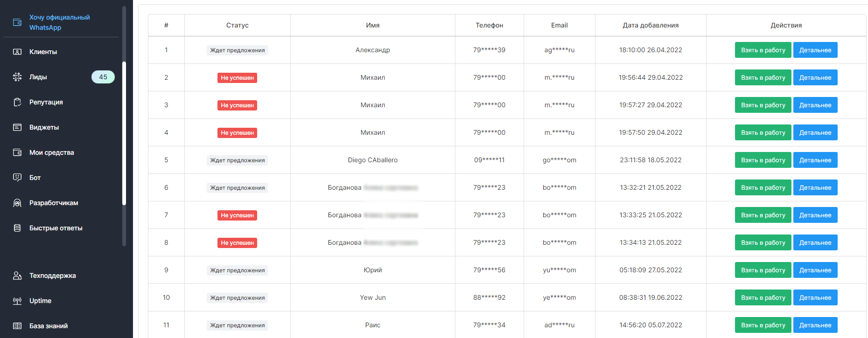Image resolution: width=868 pixels, height=338 pixels.
Task: Click the Техподдержка person icon
Action: pos(17,276)
